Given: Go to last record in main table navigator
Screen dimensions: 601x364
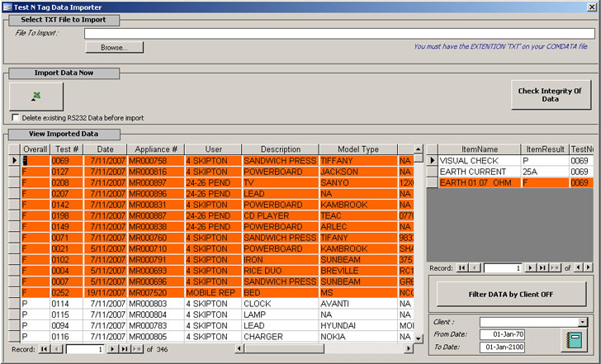Looking at the screenshot, I should pos(125,349).
